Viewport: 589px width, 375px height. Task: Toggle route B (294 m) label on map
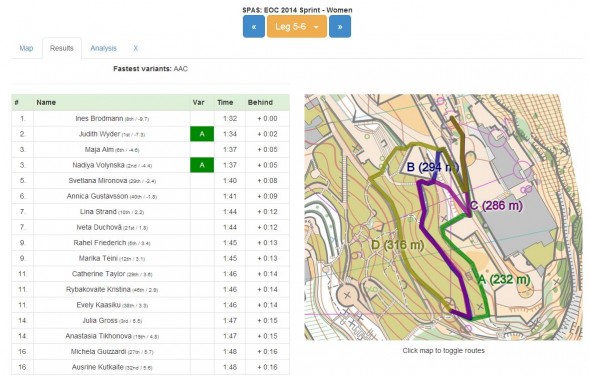pos(433,167)
